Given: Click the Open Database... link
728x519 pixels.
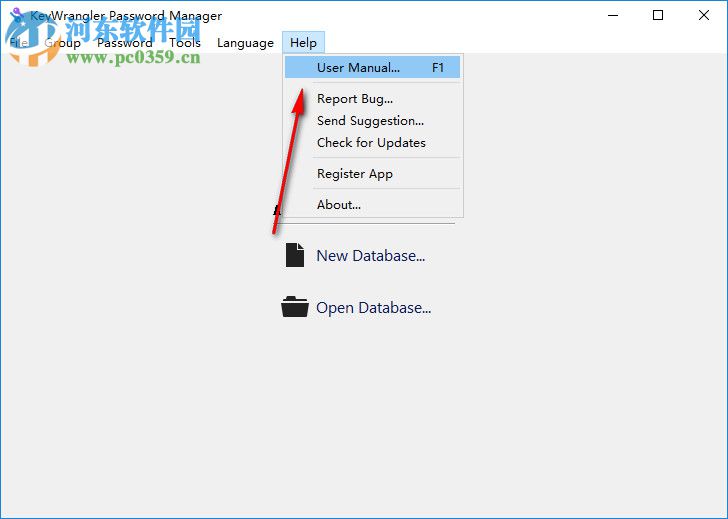Looking at the screenshot, I should click(x=374, y=308).
